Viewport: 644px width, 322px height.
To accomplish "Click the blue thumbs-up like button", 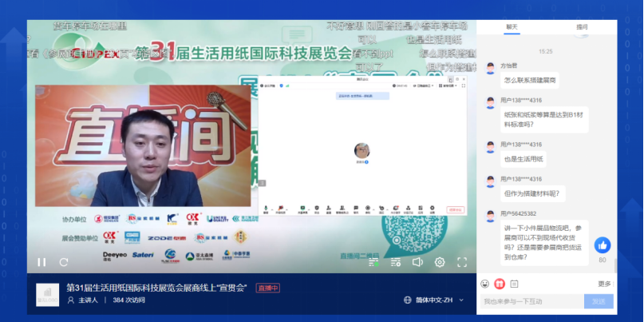I will [602, 245].
